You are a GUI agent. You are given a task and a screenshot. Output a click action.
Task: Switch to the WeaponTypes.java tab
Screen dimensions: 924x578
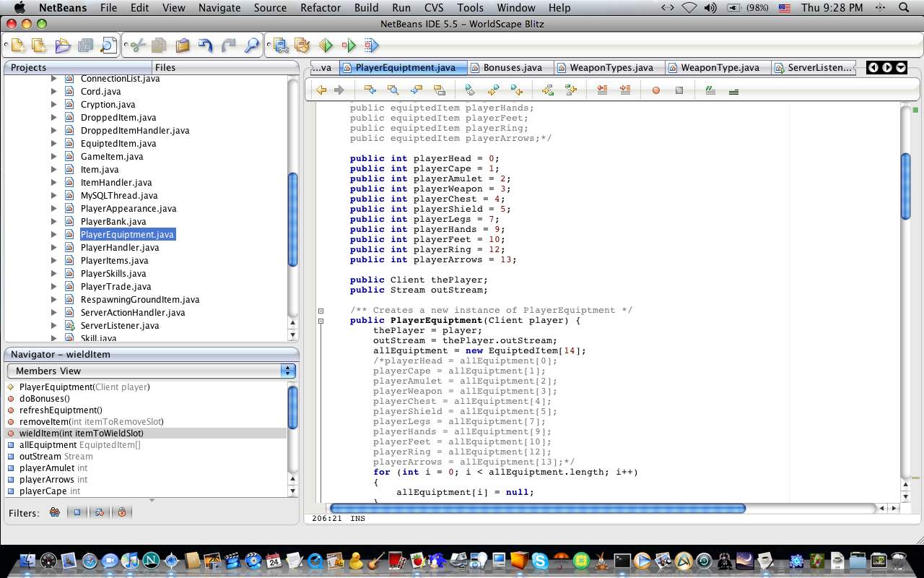click(x=609, y=67)
